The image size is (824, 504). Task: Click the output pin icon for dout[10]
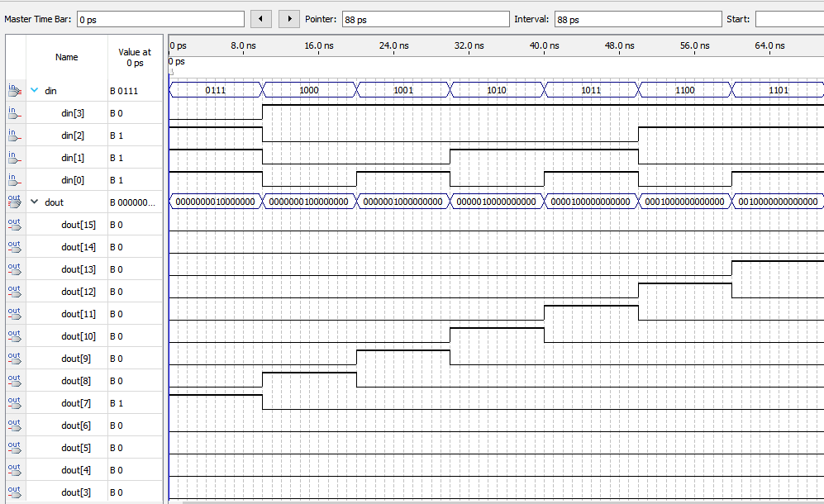(x=14, y=335)
